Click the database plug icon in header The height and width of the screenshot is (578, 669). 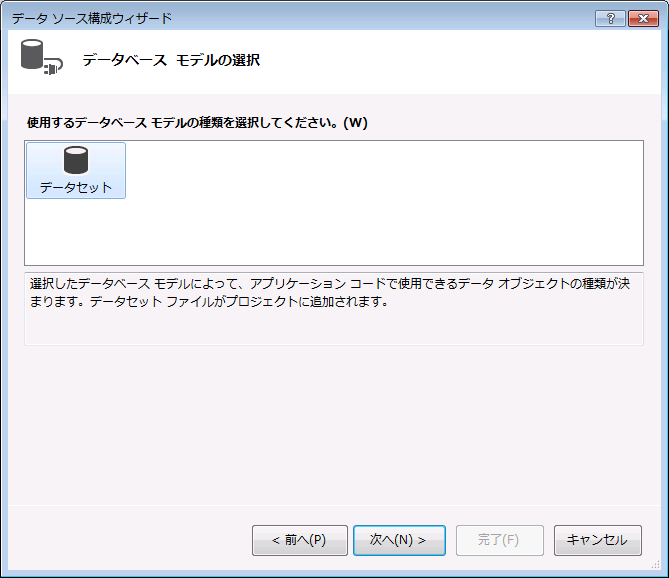coord(40,59)
